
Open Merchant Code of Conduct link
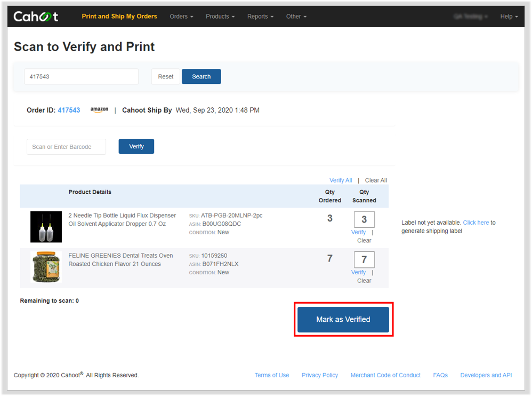(385, 375)
